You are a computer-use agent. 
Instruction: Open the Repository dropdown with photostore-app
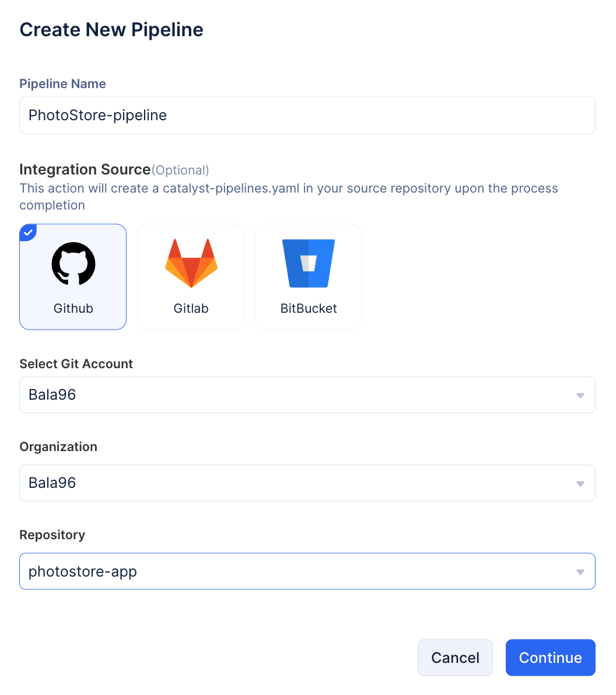pyautogui.click(x=292, y=571)
